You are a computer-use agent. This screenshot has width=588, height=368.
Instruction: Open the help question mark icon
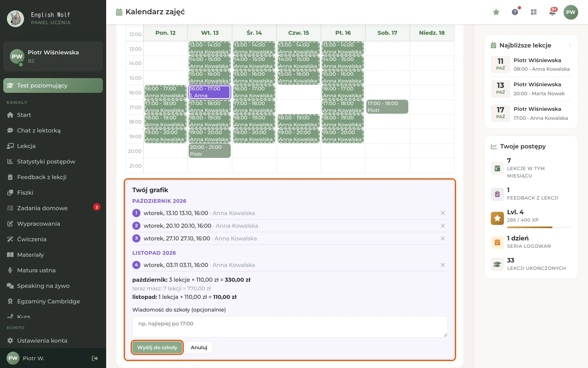pyautogui.click(x=515, y=12)
